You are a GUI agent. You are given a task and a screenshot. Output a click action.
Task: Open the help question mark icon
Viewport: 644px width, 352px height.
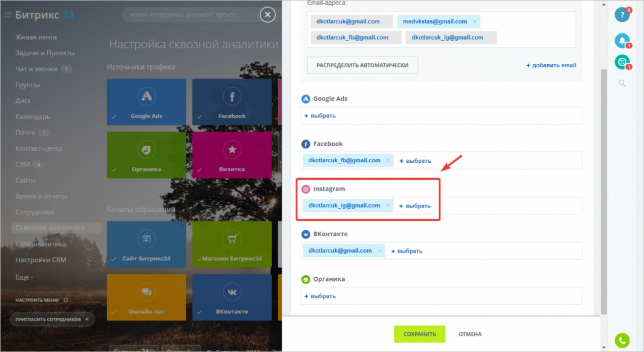coord(622,15)
